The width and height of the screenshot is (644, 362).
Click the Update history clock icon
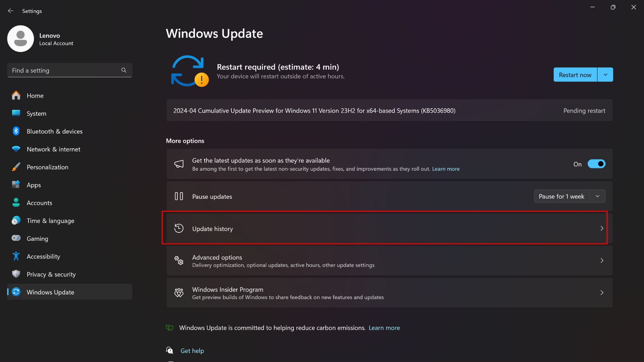click(179, 229)
